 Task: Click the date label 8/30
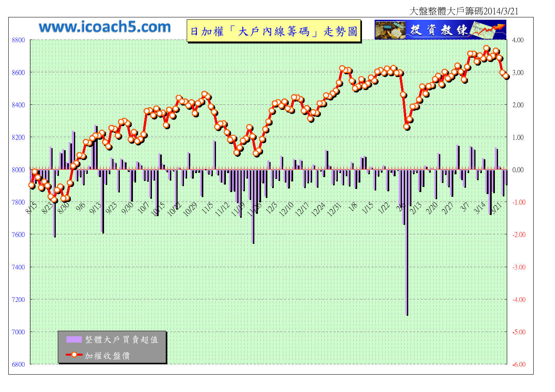[64, 208]
